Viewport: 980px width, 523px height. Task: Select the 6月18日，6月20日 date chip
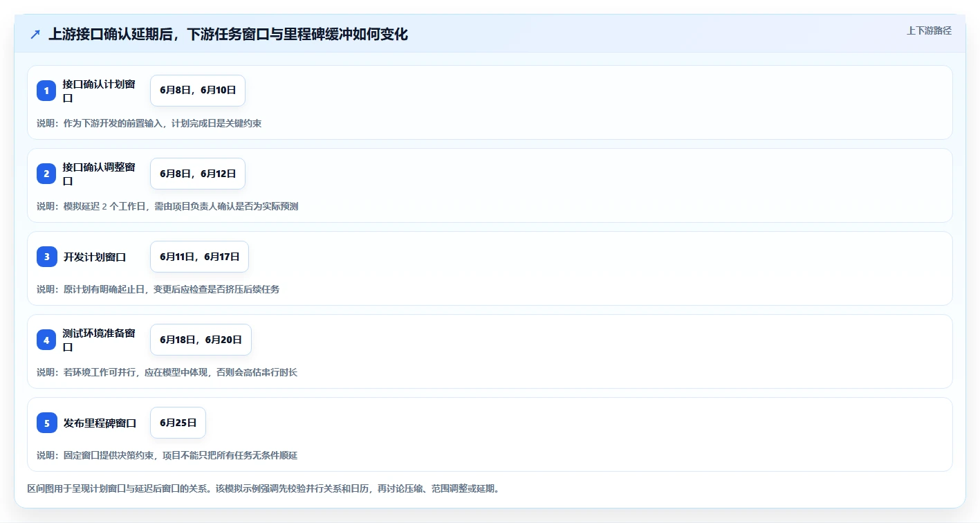[x=201, y=340]
